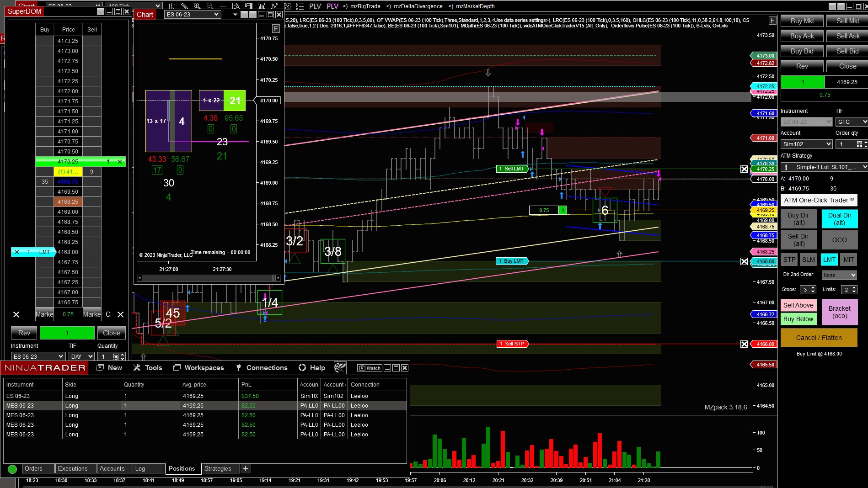Open the Dir 2nd Order dropdown
Image resolution: width=868 pixels, height=488 pixels.
click(x=839, y=275)
